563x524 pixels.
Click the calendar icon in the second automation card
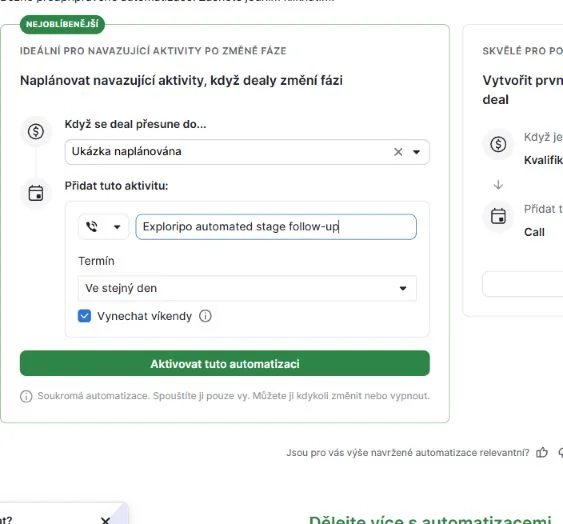498,216
